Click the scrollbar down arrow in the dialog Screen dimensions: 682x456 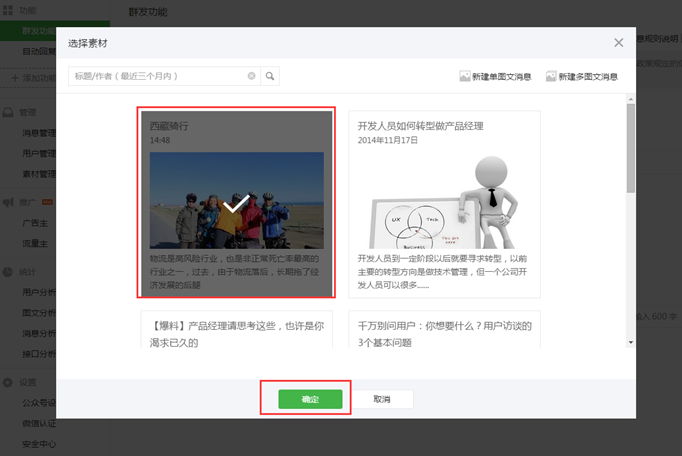click(x=631, y=343)
